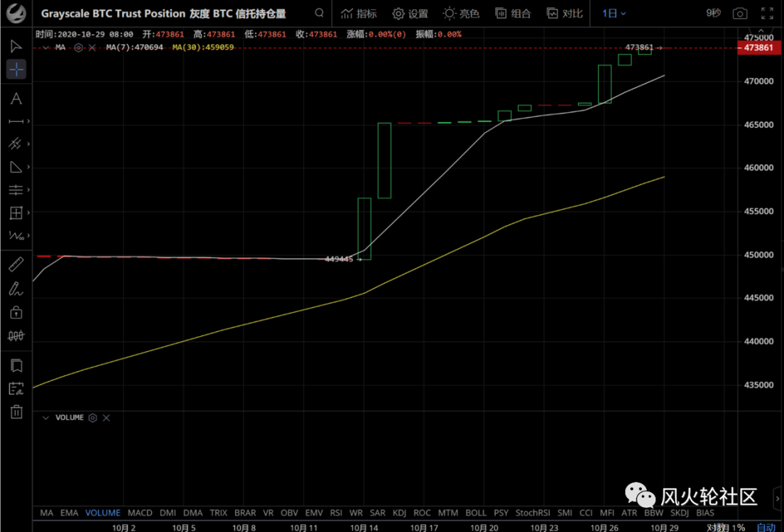Viewport: 784px width, 532px height.
Task: Click the red 473861 current price tag on the axis
Action: coord(759,48)
